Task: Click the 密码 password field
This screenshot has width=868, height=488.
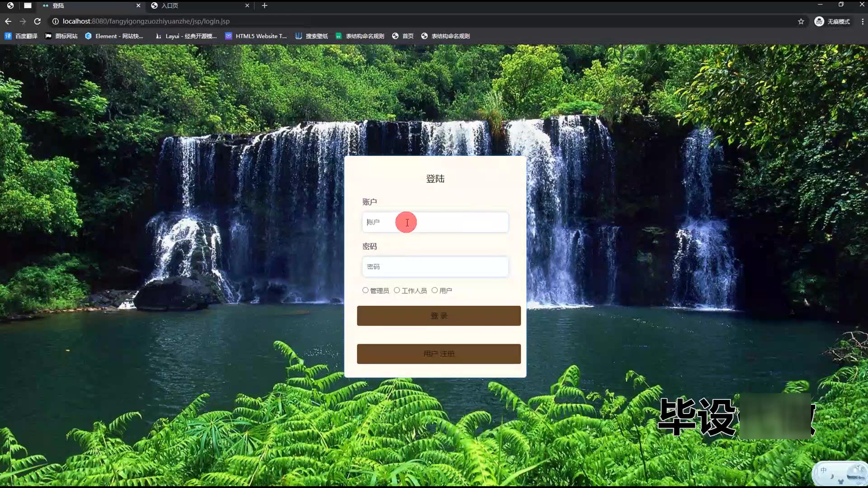Action: point(435,267)
